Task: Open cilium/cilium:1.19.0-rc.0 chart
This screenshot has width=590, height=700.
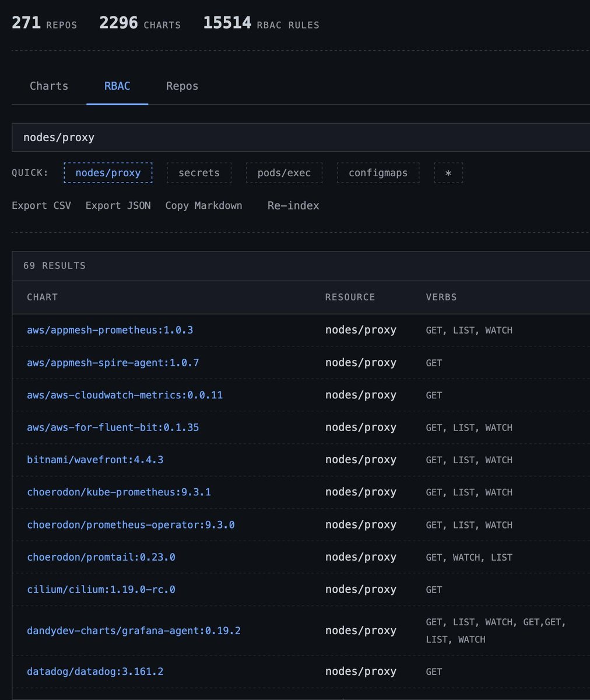Action: tap(101, 590)
